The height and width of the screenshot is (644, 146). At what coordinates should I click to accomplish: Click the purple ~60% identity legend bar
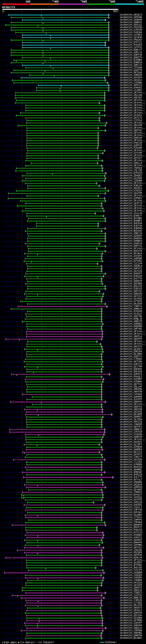pyautogui.click(x=73, y=4)
